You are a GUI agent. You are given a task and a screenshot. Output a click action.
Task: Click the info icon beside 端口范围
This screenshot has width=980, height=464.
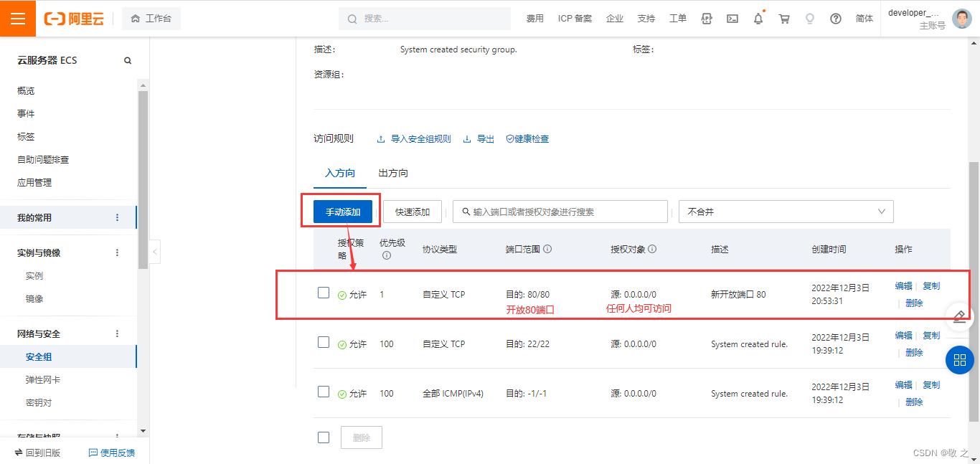pyautogui.click(x=547, y=249)
